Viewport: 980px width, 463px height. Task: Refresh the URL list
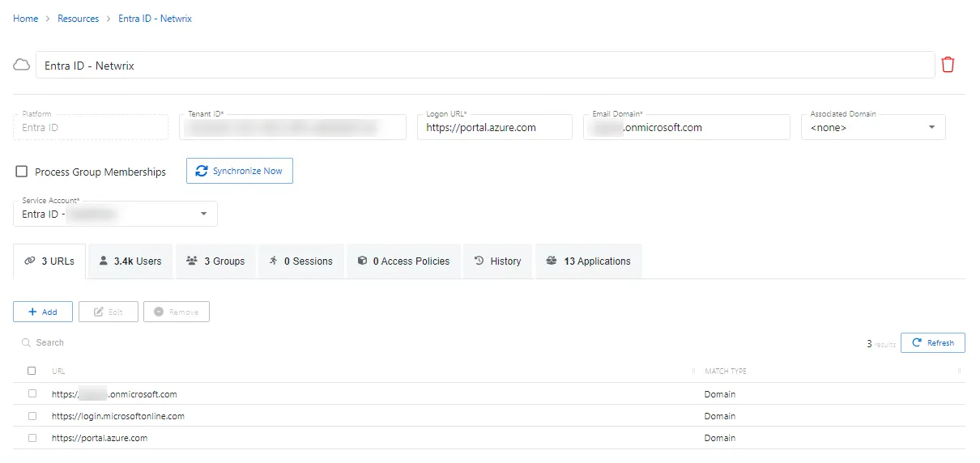click(x=932, y=342)
